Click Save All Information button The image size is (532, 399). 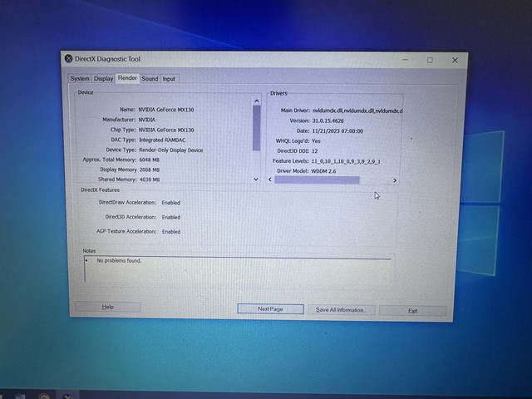point(341,310)
